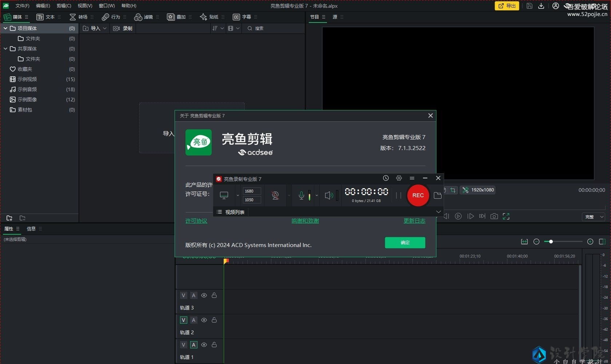Viewport: 611px width, 364px height.
Task: Open the 更新日志 changelog link
Action: [x=414, y=221]
